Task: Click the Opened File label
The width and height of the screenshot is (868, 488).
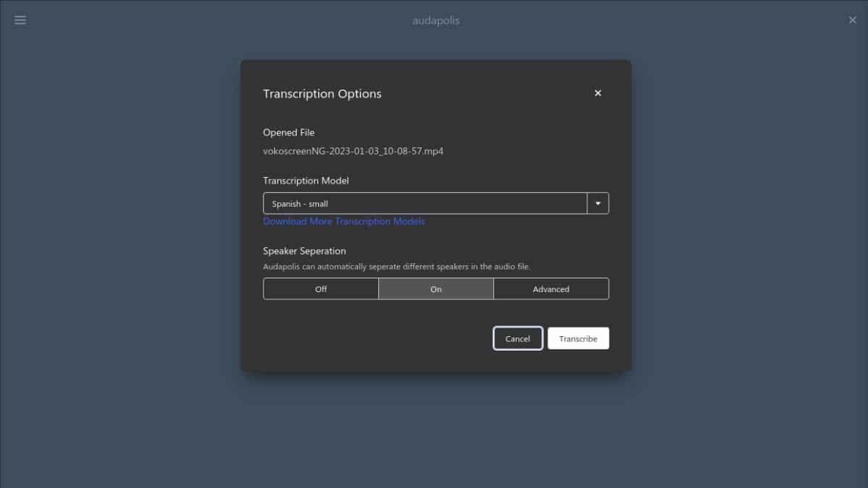Action: click(x=289, y=132)
